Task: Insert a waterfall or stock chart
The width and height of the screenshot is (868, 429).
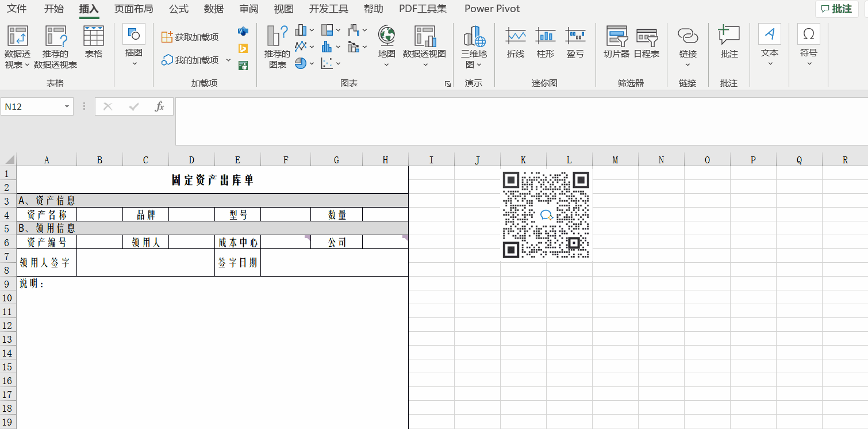Action: point(354,30)
